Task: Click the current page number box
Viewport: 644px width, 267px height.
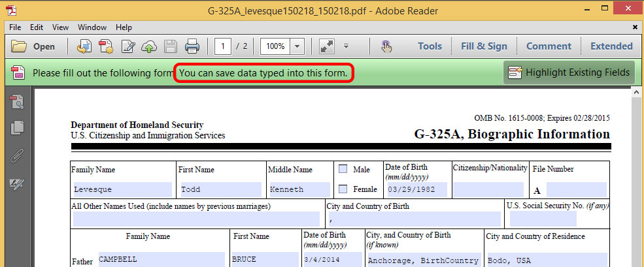Action: [224, 46]
